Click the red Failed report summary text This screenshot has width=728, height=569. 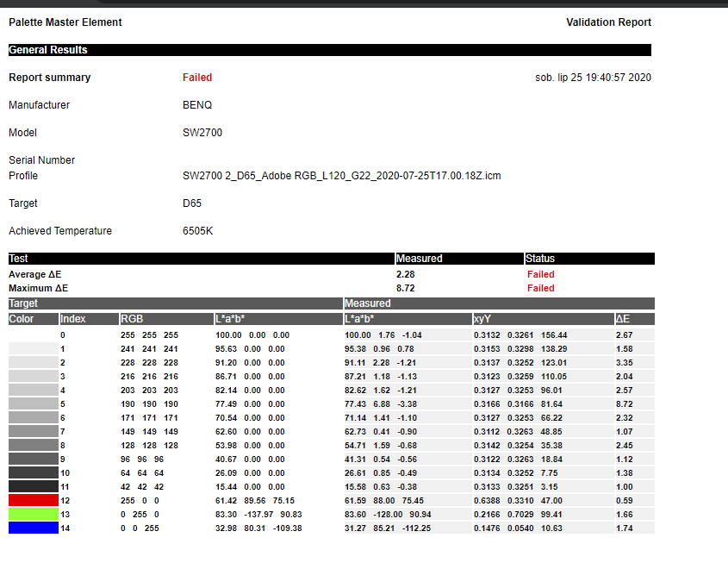(197, 78)
